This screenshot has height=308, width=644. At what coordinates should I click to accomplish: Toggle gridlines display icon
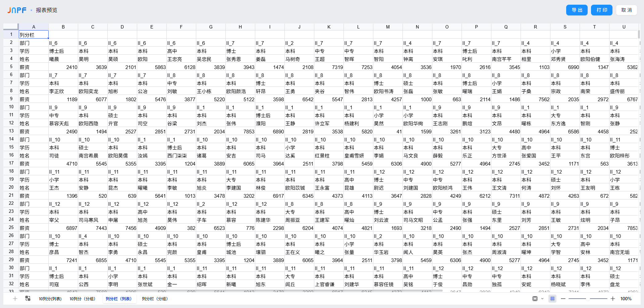tap(552, 299)
